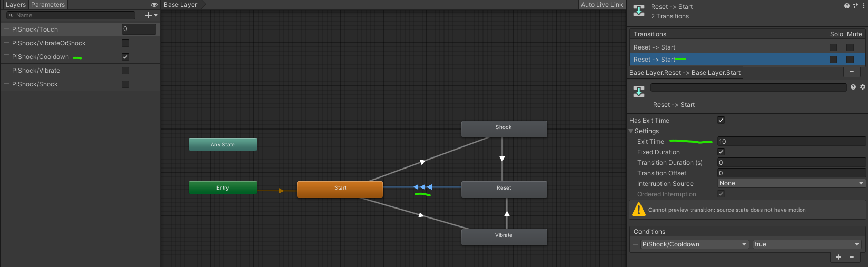Check Solo for the unselected Reset -> Start transition

833,47
